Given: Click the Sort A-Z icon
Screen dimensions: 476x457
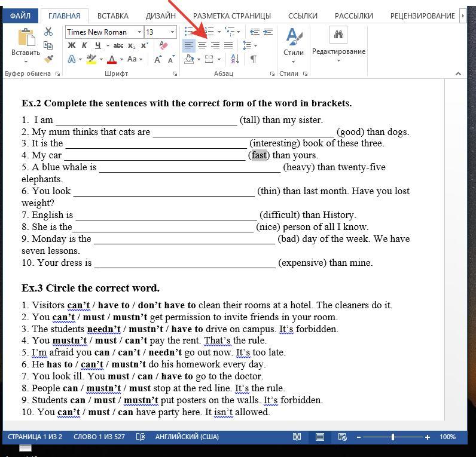Looking at the screenshot, I should pos(235,59).
